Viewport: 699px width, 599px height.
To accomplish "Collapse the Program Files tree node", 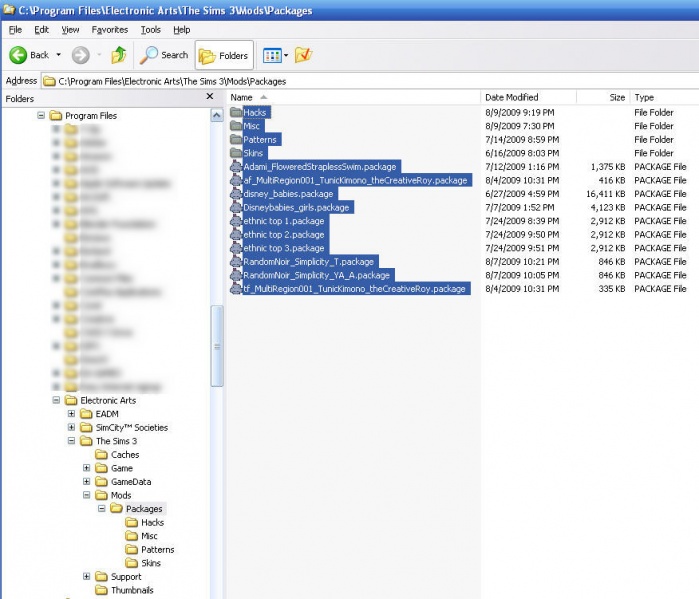I will point(41,115).
